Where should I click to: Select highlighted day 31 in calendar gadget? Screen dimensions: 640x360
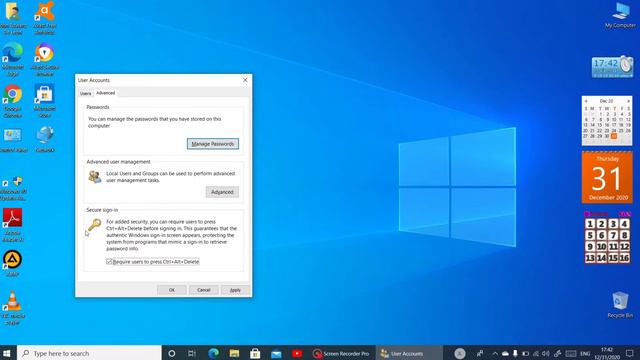(613, 136)
